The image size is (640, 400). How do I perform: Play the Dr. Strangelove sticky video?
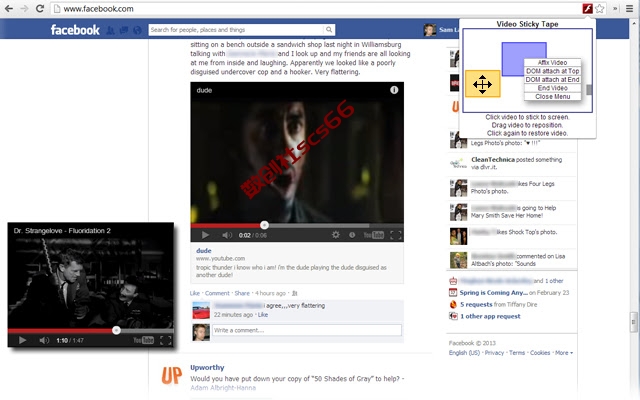point(22,340)
